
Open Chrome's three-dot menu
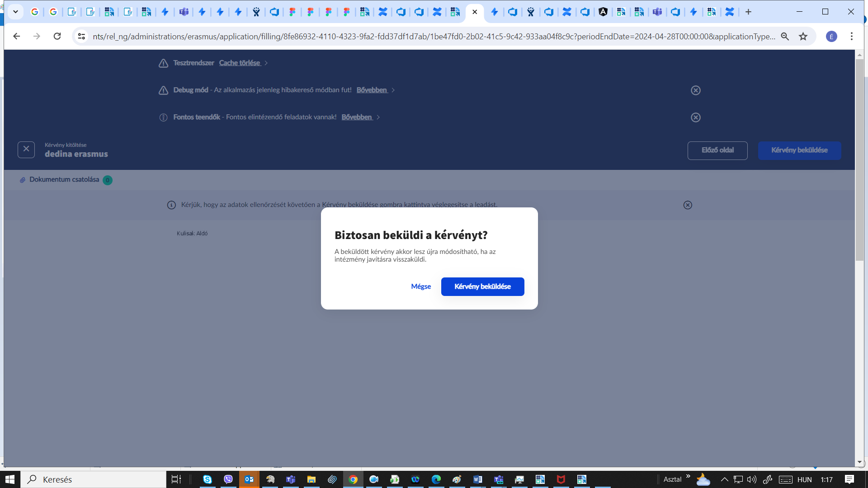pyautogui.click(x=852, y=36)
